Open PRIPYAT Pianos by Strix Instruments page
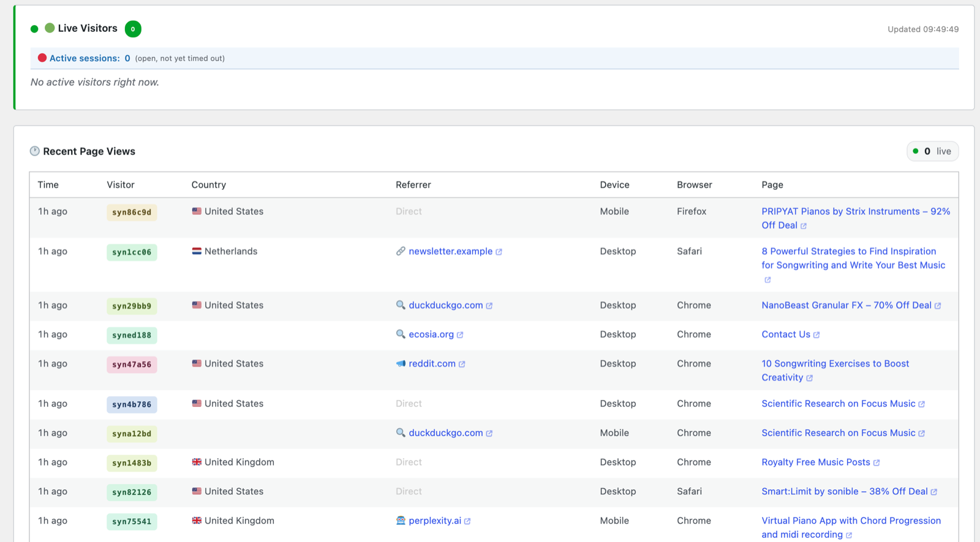The height and width of the screenshot is (542, 980). click(856, 218)
